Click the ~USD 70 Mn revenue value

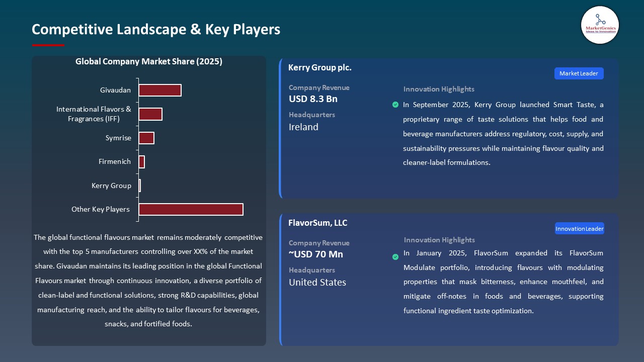point(316,254)
